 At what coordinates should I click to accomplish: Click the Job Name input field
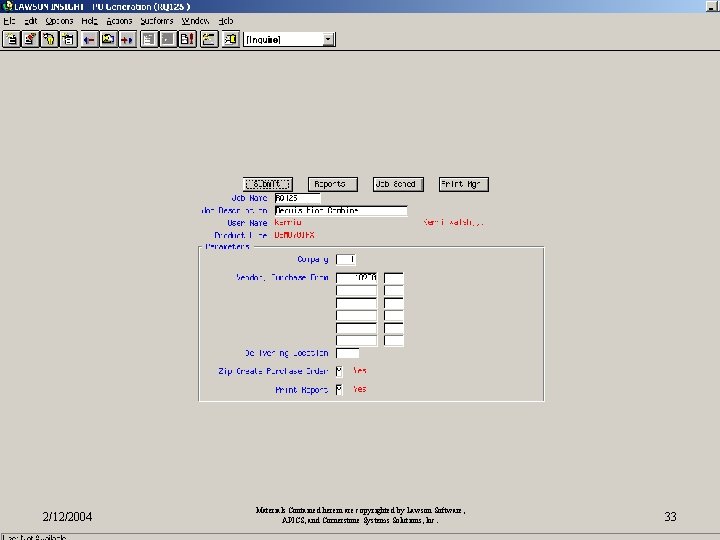[x=298, y=198]
